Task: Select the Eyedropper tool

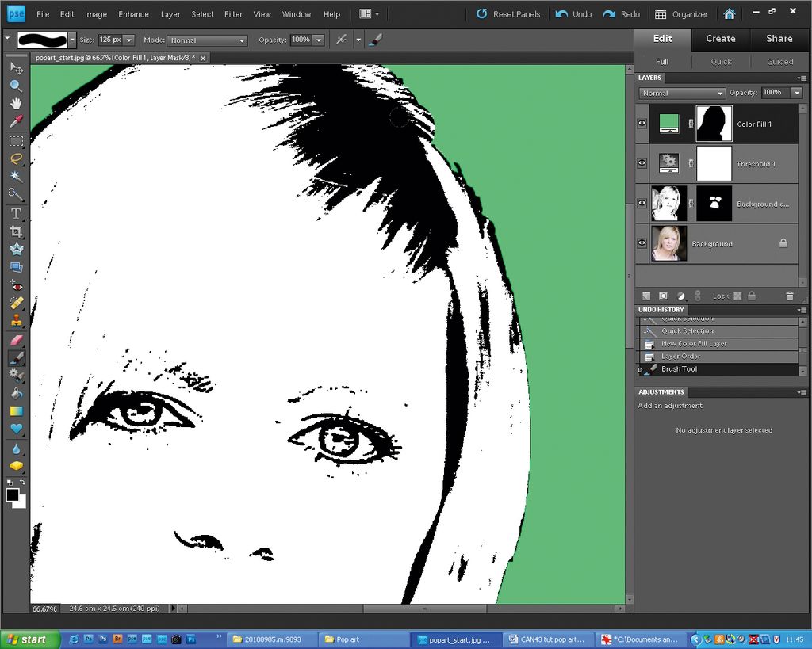Action: click(x=16, y=121)
